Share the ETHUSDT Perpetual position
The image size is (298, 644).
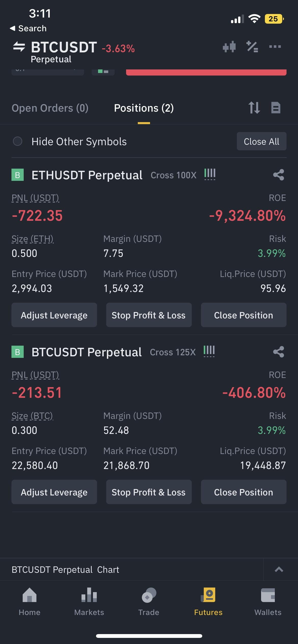[278, 175]
